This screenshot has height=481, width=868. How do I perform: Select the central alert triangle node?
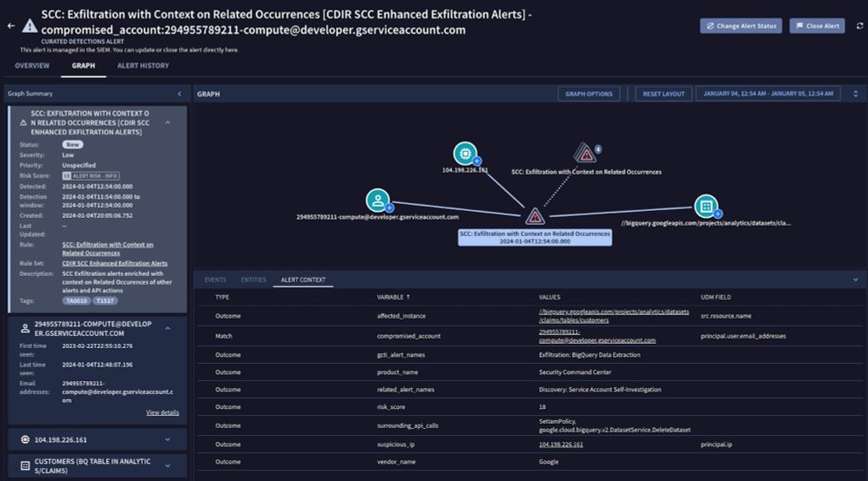coord(535,216)
